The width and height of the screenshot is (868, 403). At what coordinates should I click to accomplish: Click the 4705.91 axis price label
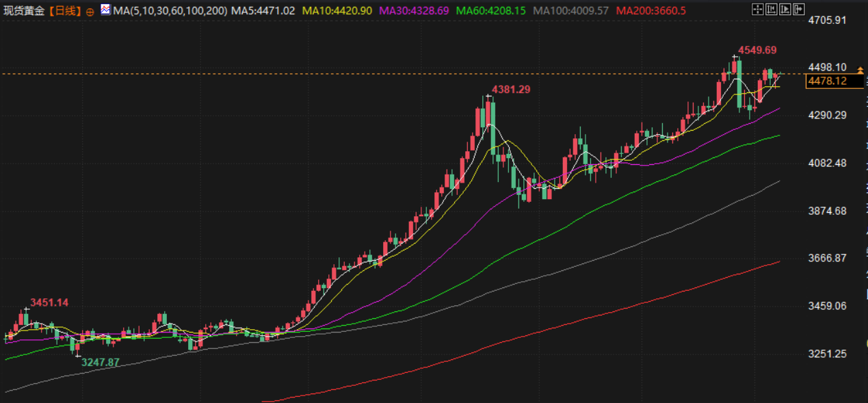[x=827, y=20]
